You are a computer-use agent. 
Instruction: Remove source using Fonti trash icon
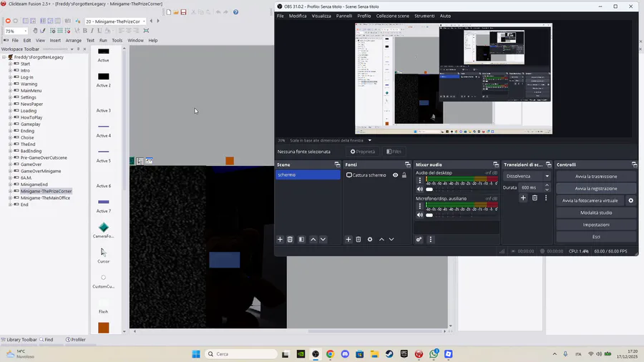(358, 239)
